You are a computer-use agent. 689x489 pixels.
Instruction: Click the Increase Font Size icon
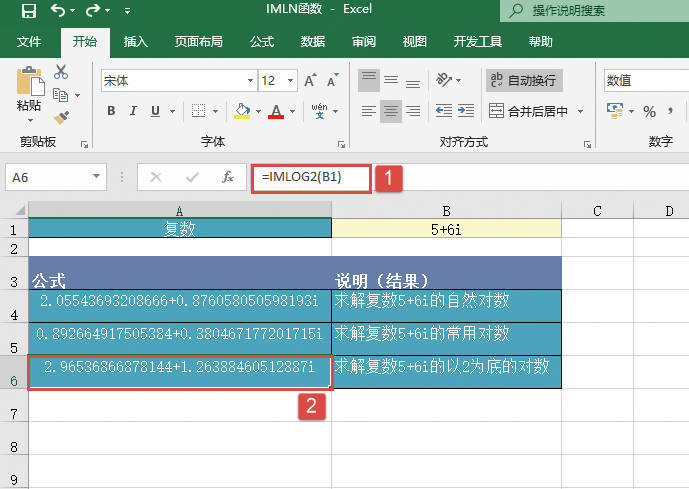click(x=309, y=81)
